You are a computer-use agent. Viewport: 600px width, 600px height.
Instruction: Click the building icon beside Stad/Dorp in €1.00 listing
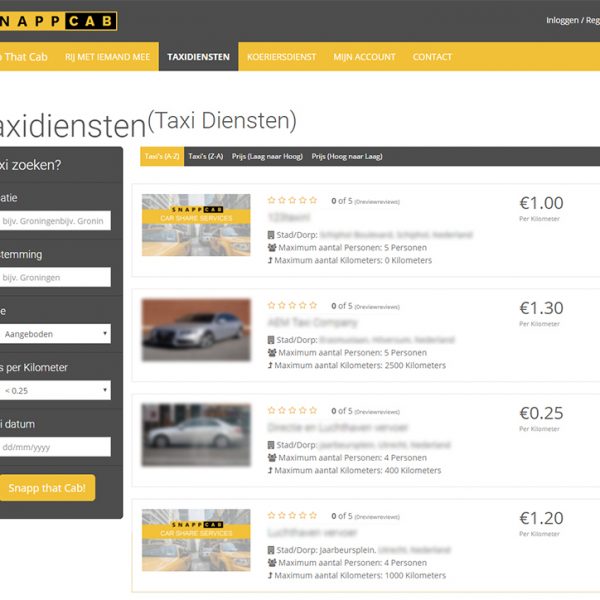[x=271, y=235]
